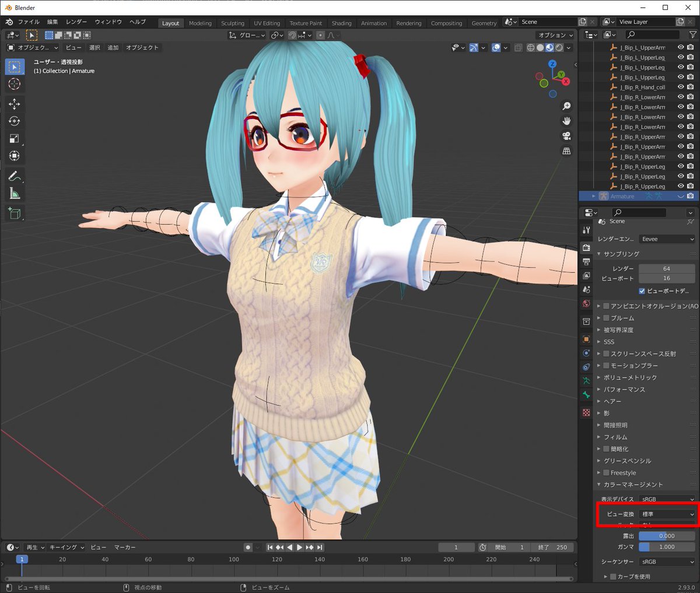Open display device sRGB dropdown

(x=667, y=499)
